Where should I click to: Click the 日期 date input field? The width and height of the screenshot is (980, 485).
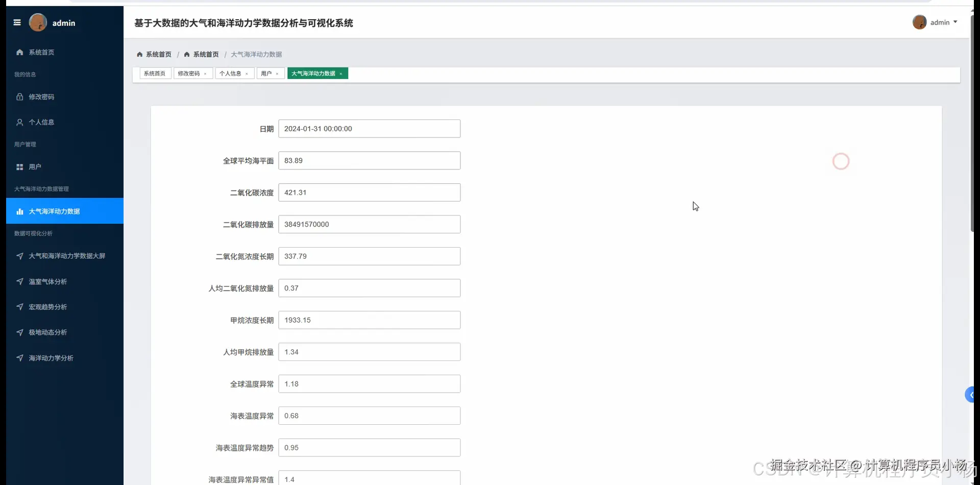[x=370, y=129]
